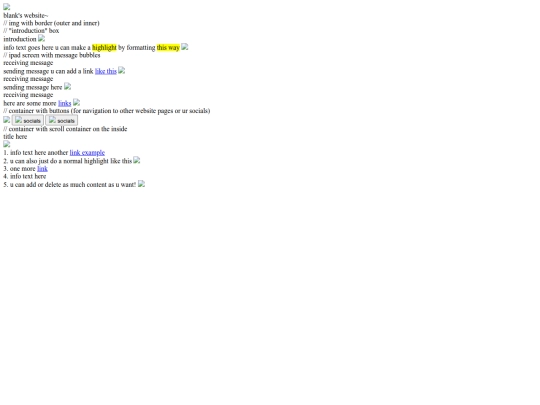Click the "1. info text here another" text
This screenshot has height=405, width=540.
(36, 153)
